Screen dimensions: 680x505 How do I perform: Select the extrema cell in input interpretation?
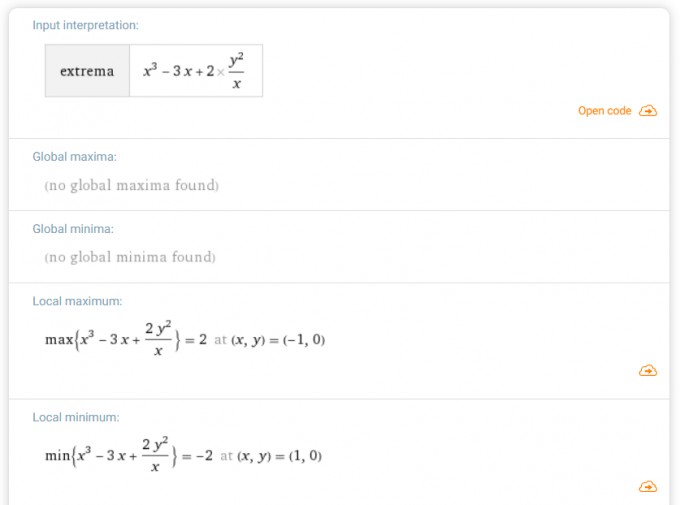click(87, 71)
